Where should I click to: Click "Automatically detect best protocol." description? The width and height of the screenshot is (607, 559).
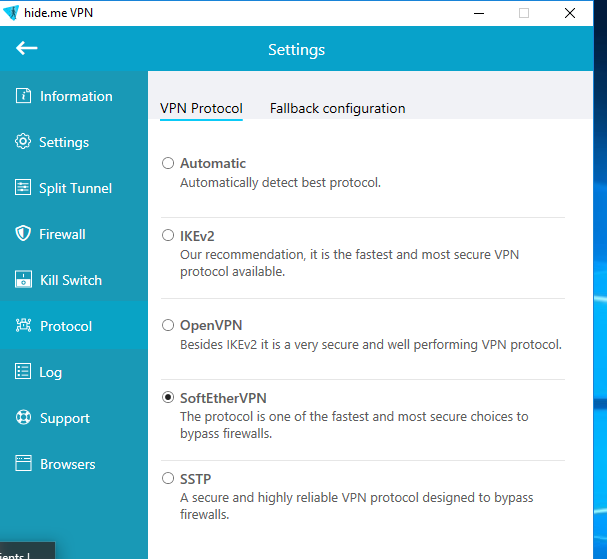(x=281, y=182)
